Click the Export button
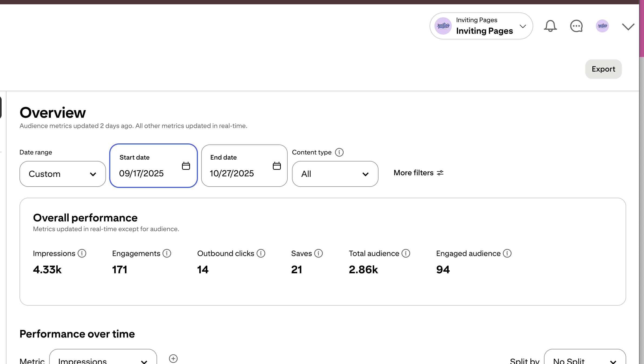The height and width of the screenshot is (364, 644). 603,69
